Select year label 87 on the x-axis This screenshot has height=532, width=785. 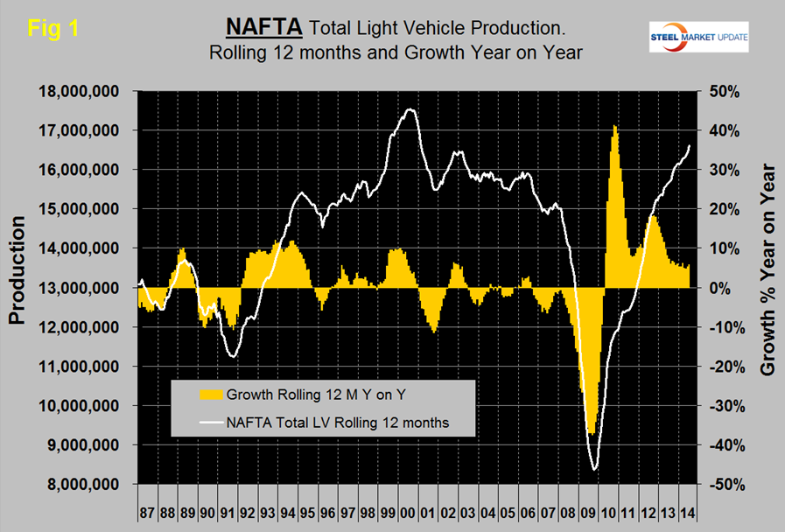point(148,508)
